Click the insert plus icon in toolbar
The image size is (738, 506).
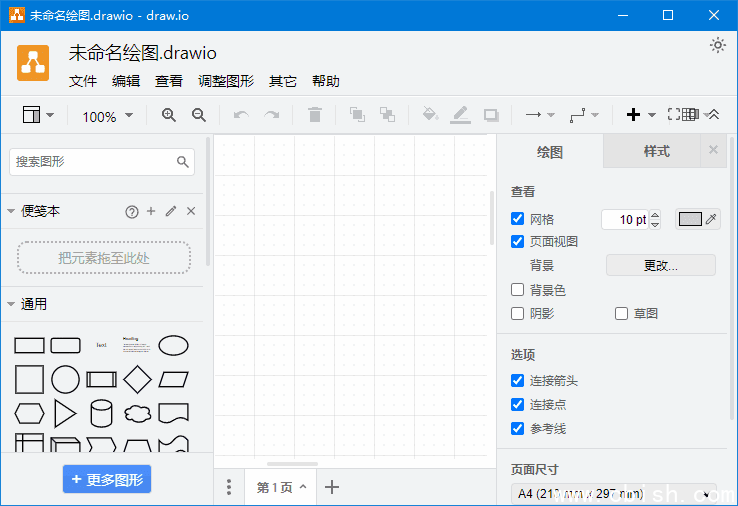click(633, 115)
